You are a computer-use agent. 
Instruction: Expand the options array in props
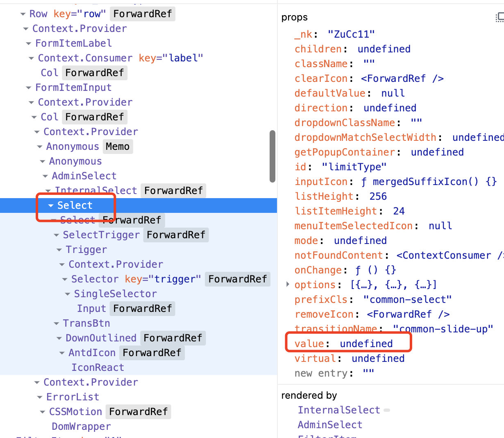pos(287,284)
